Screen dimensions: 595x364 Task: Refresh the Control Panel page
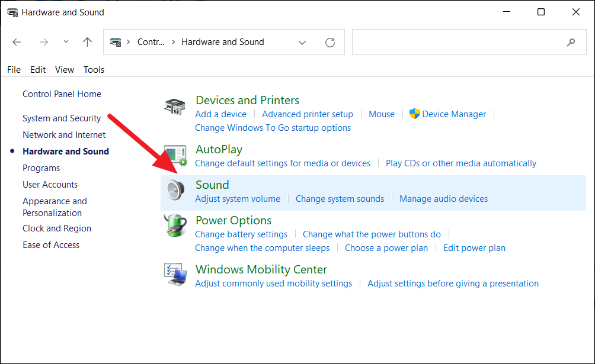click(330, 42)
